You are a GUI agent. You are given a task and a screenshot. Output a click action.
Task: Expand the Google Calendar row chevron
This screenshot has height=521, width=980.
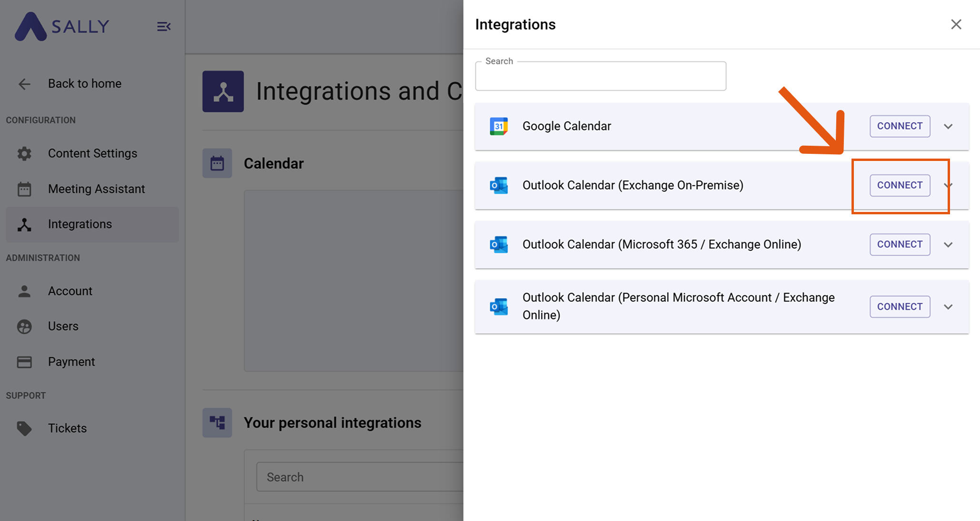[948, 126]
